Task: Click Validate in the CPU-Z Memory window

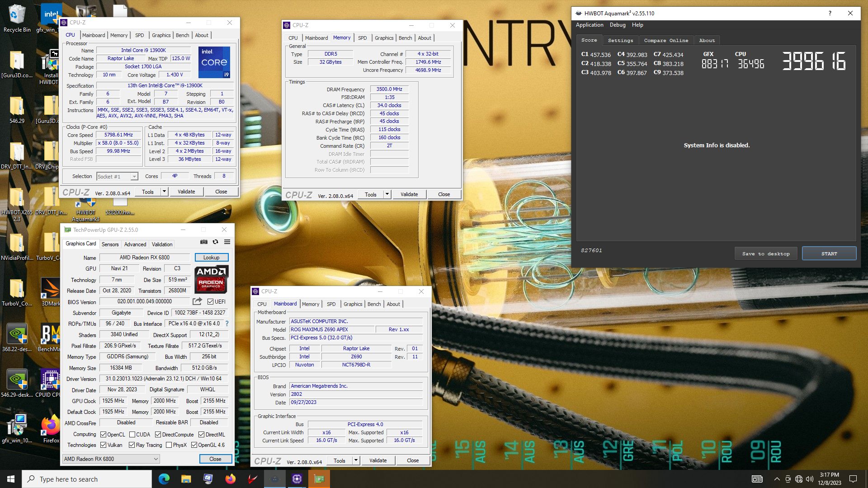Action: point(409,194)
